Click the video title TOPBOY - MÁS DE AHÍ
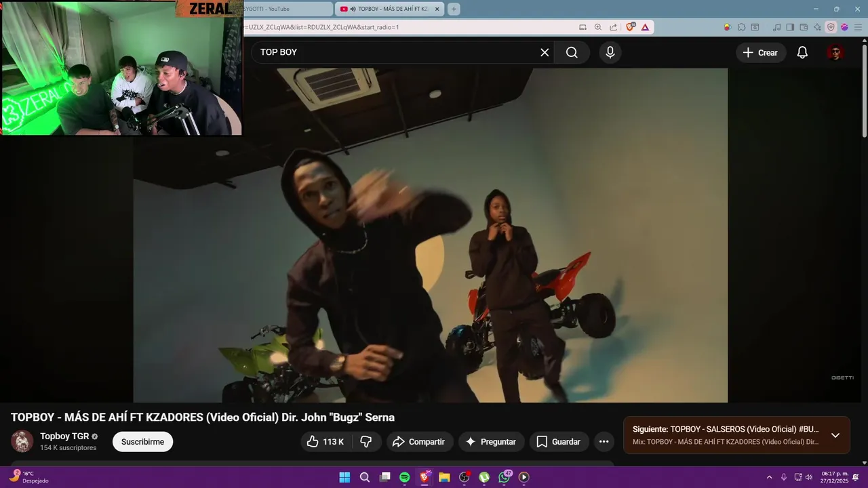The width and height of the screenshot is (868, 488). 203,418
